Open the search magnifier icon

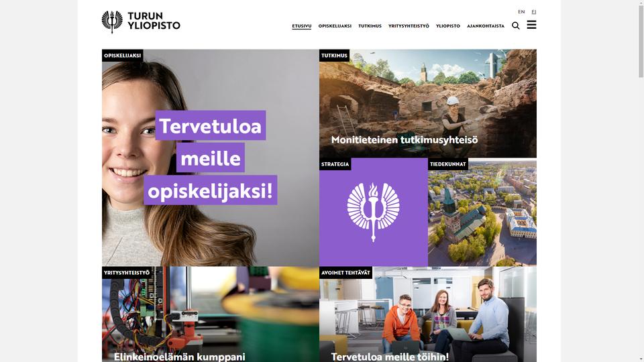coord(515,25)
